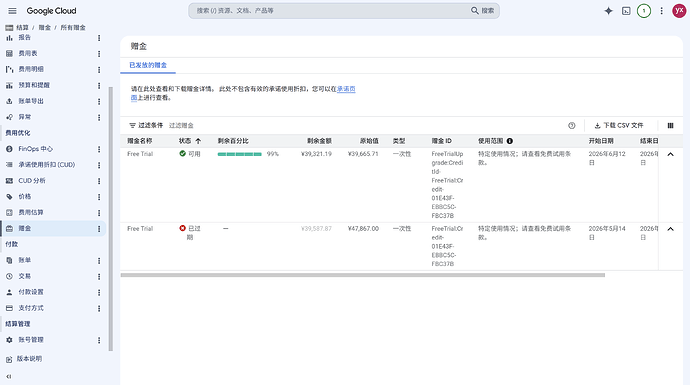The image size is (690, 385).
Task: Click the sidebar vertical scrollbar
Action: pos(110,219)
